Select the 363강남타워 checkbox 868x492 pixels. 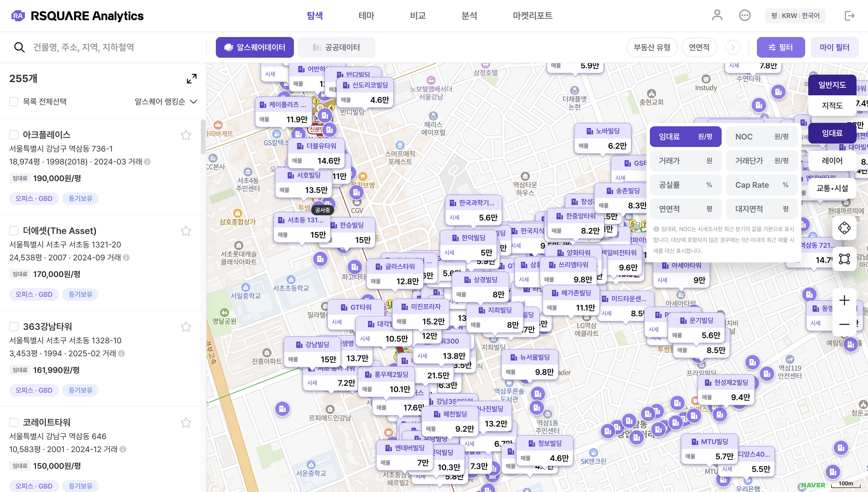14,327
